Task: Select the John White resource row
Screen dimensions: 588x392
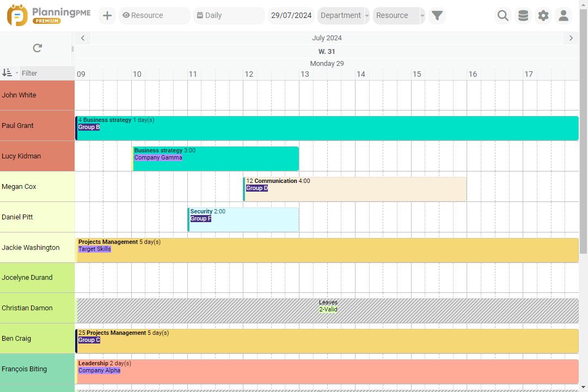Action: (x=37, y=95)
